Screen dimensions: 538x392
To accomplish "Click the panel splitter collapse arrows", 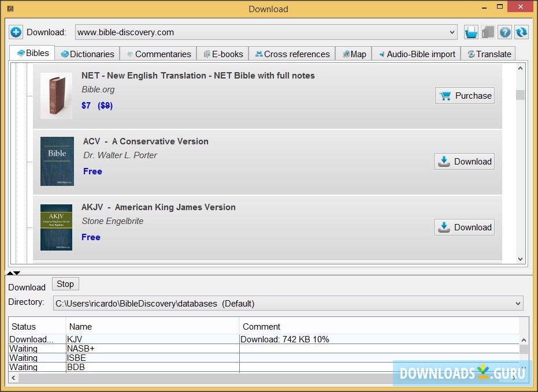I will (14, 273).
